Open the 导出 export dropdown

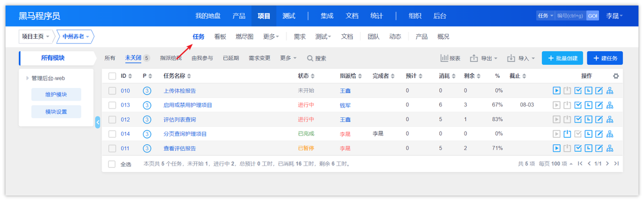click(x=484, y=58)
